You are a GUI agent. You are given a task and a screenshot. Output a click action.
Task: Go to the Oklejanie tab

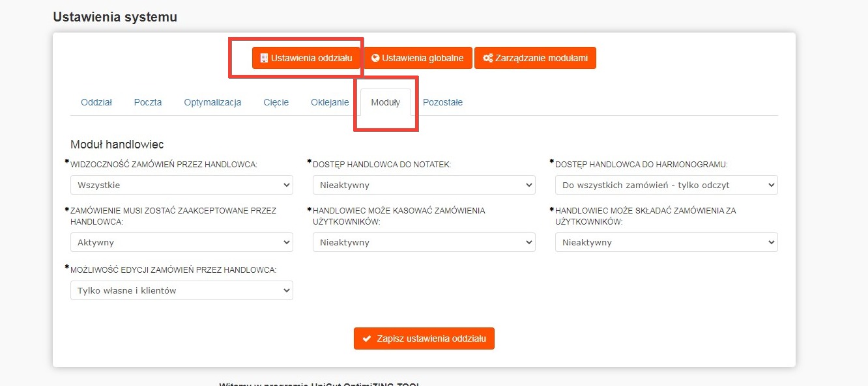pyautogui.click(x=330, y=102)
